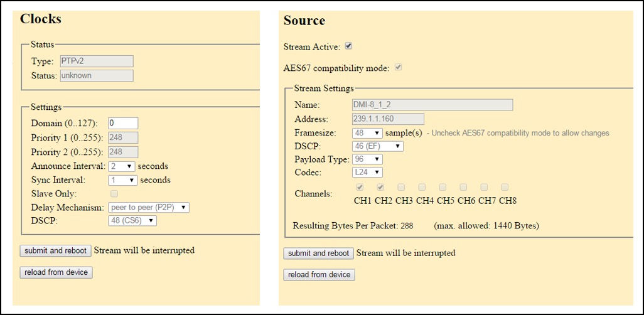The image size is (644, 315).
Task: Check the CH3 channel box
Action: [401, 187]
